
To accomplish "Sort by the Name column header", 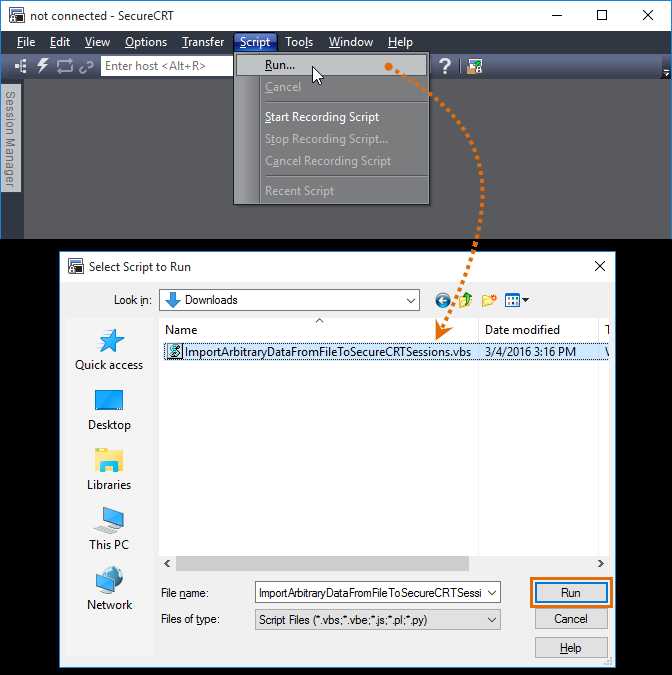I will click(318, 330).
